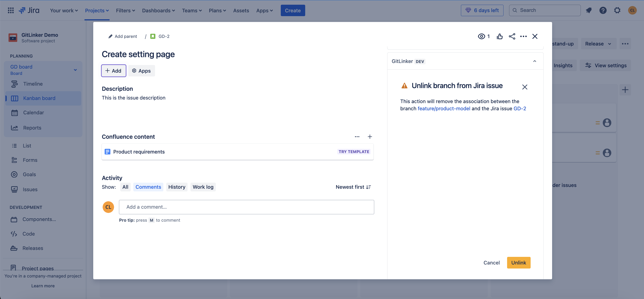Open issue actions three-dot menu
This screenshot has width=644, height=299.
pyautogui.click(x=523, y=37)
